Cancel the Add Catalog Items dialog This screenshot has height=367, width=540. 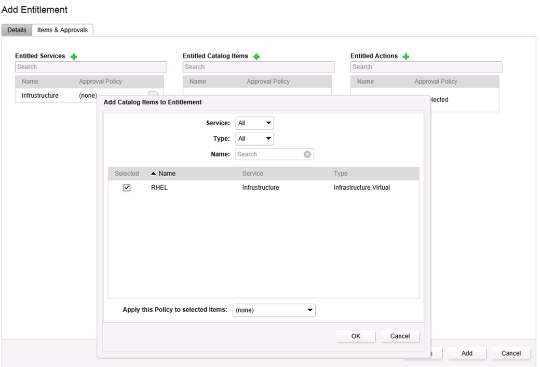click(x=400, y=336)
